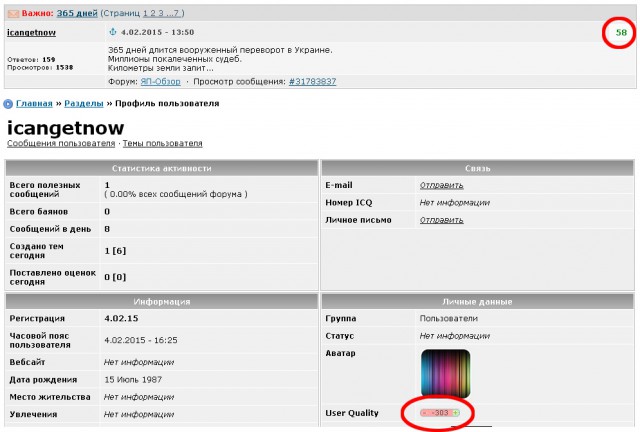Open the ЯП-Обзор forum link
Viewport: 640px width, 432px height.
pyautogui.click(x=160, y=82)
